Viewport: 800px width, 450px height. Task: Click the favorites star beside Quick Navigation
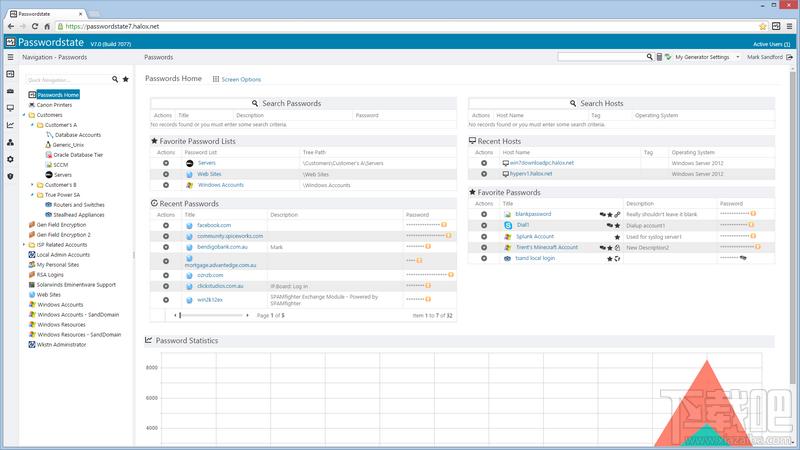(126, 79)
